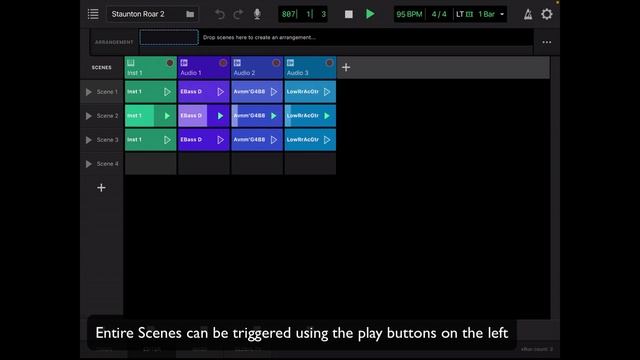Trigger Scene 1 play button
This screenshot has height=360, width=640.
tap(89, 92)
